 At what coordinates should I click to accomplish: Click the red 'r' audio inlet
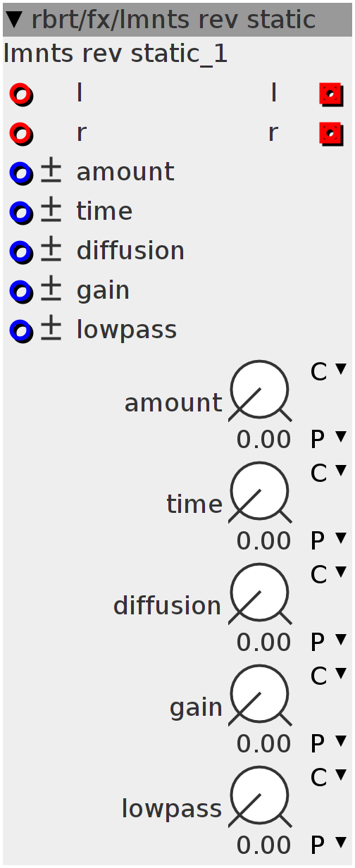click(21, 133)
